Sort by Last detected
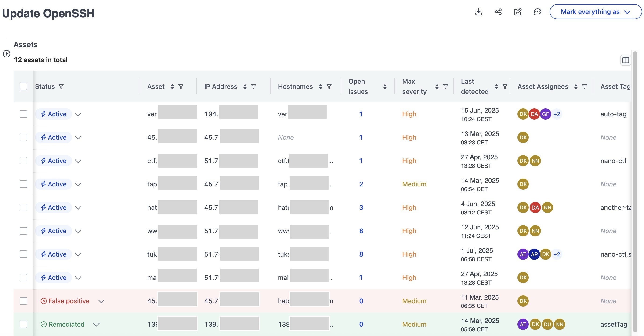The image size is (644, 336). click(496, 86)
